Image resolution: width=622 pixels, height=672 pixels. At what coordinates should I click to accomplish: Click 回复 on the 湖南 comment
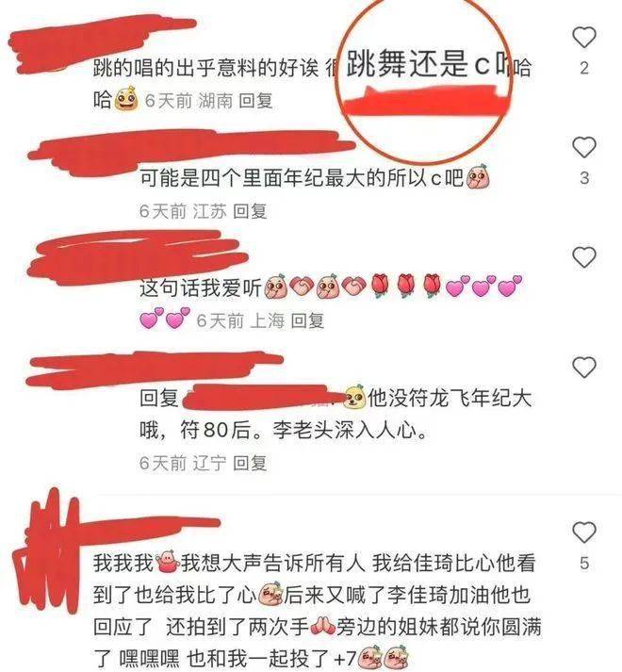click(255, 101)
